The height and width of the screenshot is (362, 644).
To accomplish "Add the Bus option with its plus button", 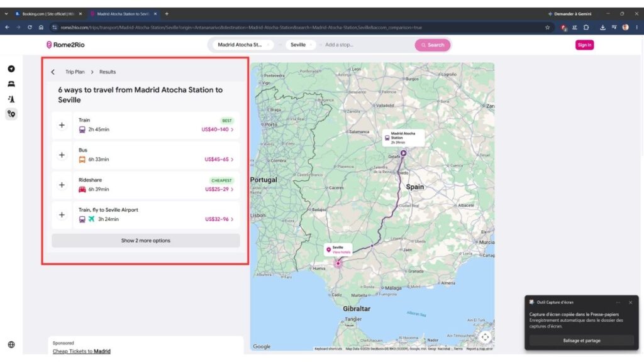I will tap(62, 155).
